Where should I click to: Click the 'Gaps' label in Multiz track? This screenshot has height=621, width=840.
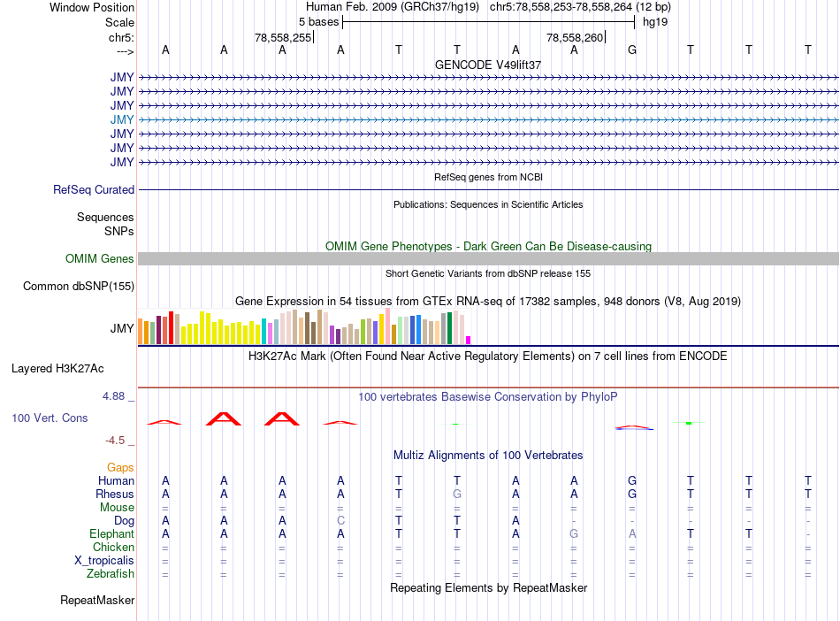(120, 468)
